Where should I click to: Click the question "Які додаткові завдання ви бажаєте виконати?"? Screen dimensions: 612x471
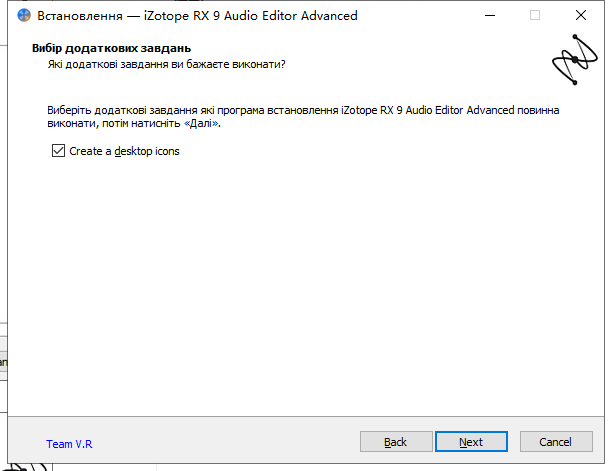tap(166, 64)
